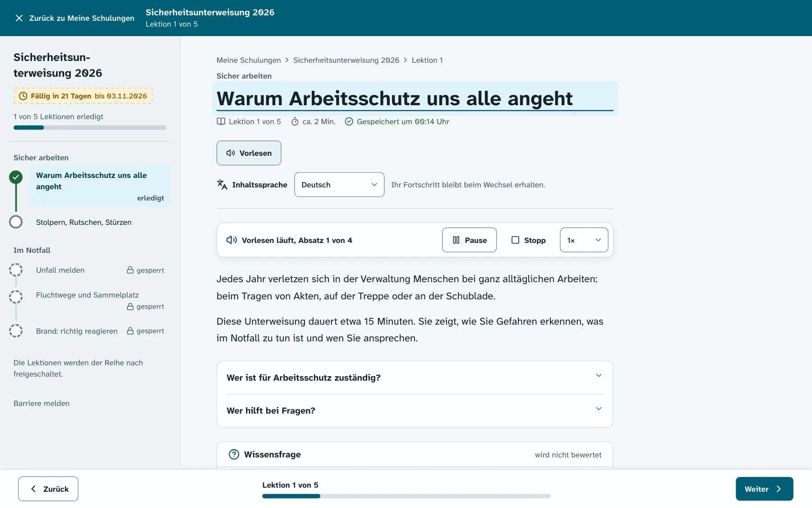The image size is (812, 508).
Task: Open the Inhaltssprache Deutsch dropdown
Action: pyautogui.click(x=339, y=184)
